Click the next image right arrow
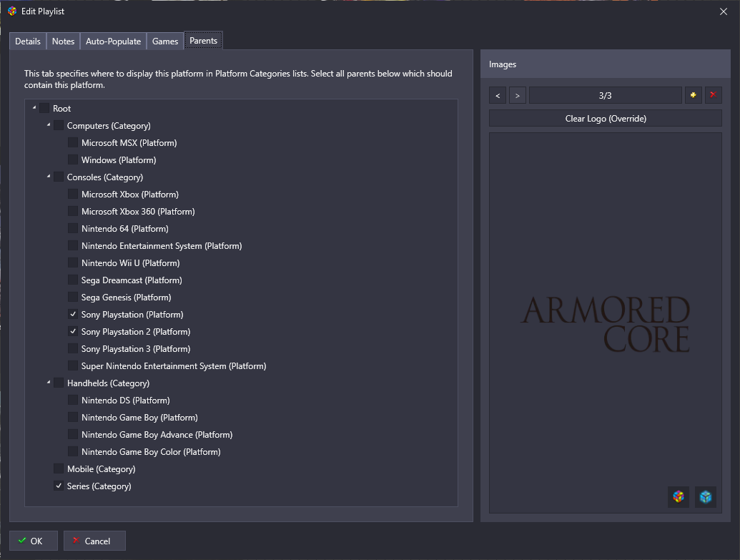 click(518, 95)
